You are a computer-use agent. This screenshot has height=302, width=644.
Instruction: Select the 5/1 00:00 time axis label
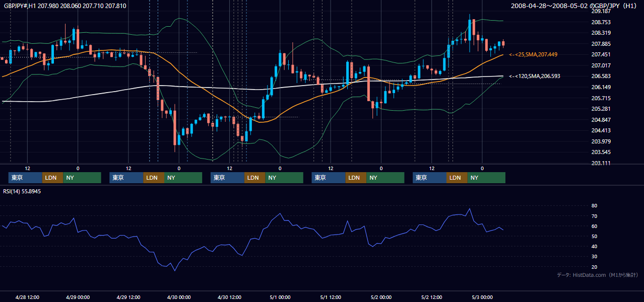(280, 297)
